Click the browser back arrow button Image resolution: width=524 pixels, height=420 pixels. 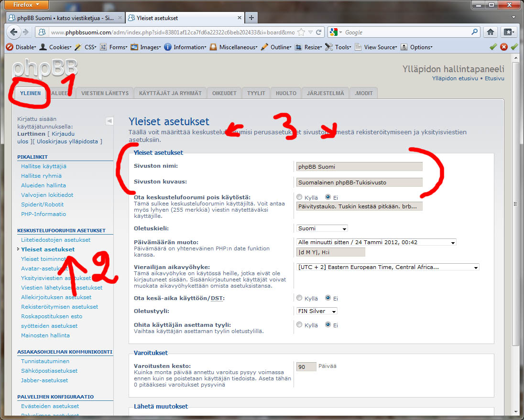(13, 32)
